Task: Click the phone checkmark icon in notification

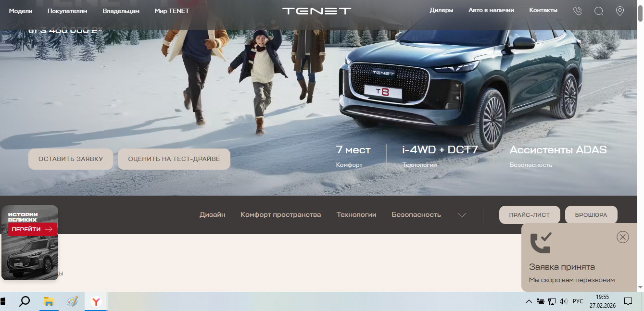Action: point(541,243)
